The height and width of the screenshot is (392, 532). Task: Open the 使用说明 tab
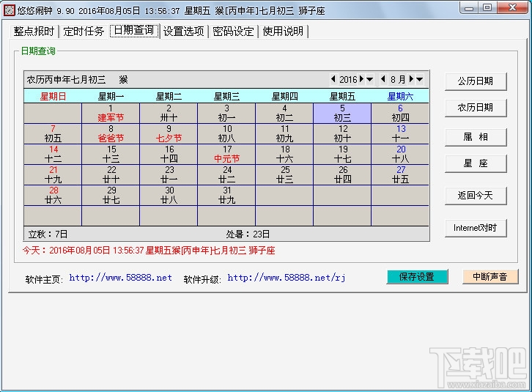pos(283,32)
